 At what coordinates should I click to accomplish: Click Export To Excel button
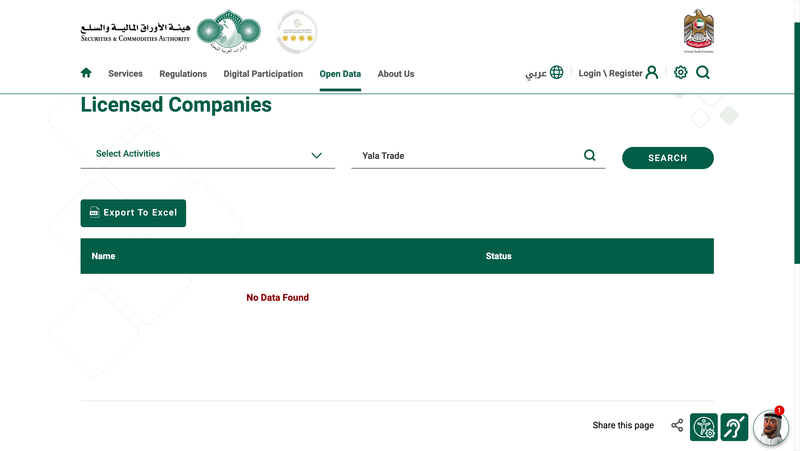click(x=133, y=213)
